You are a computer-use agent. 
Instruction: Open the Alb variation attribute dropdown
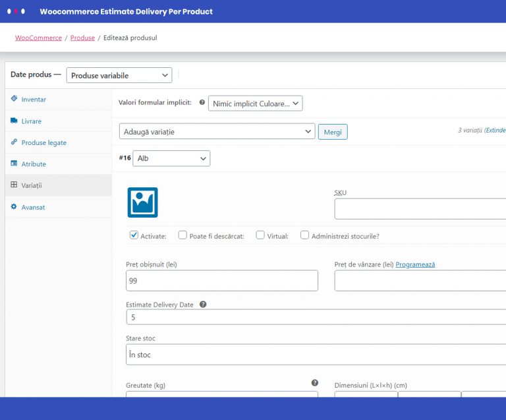(x=171, y=158)
